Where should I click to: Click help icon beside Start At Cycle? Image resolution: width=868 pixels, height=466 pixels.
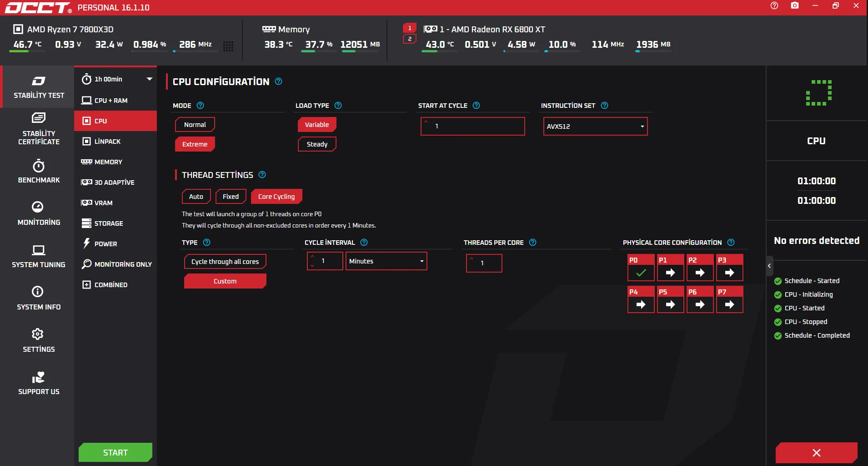point(476,106)
